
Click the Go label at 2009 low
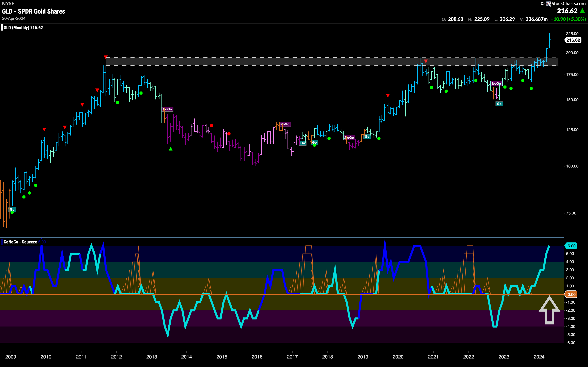12,209
